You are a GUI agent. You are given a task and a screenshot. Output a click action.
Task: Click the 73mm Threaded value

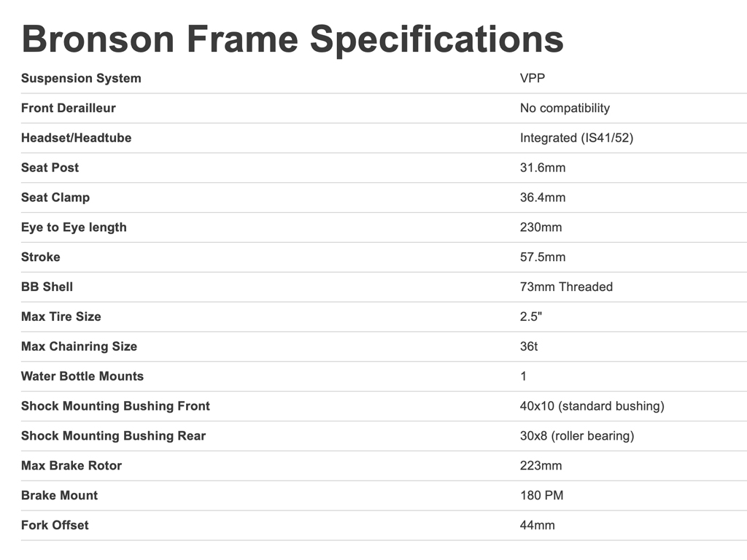[x=566, y=287]
